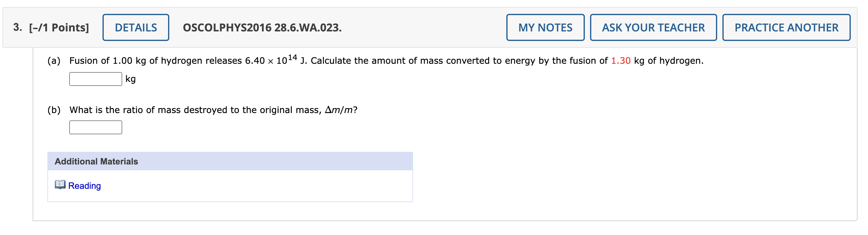Click the answer field for part (b)

click(95, 127)
